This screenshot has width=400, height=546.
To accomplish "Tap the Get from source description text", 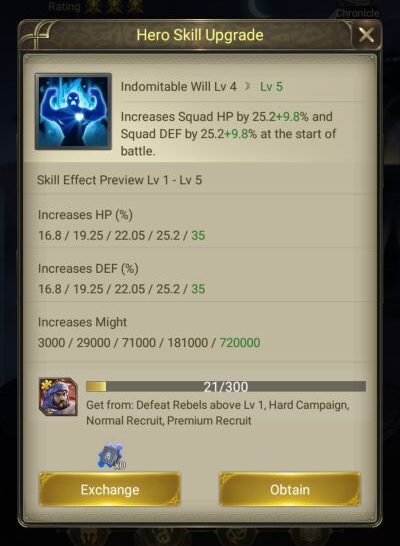I will 218,413.
